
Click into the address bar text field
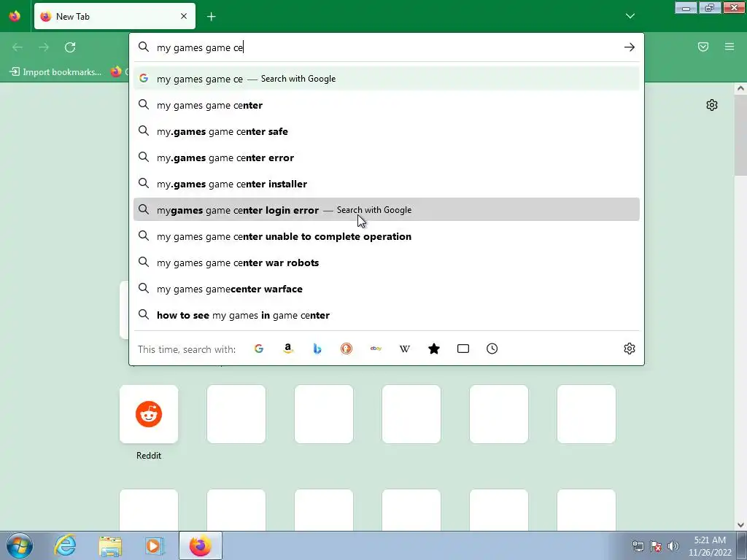386,47
